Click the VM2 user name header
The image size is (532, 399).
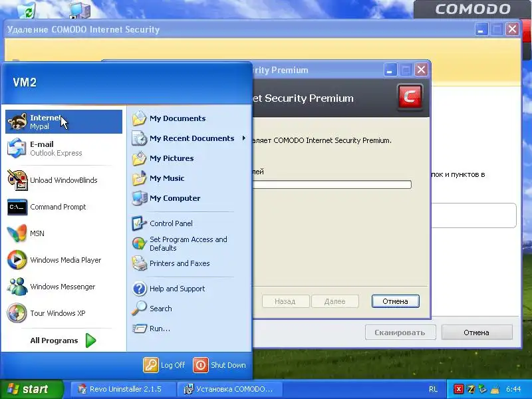click(x=25, y=82)
